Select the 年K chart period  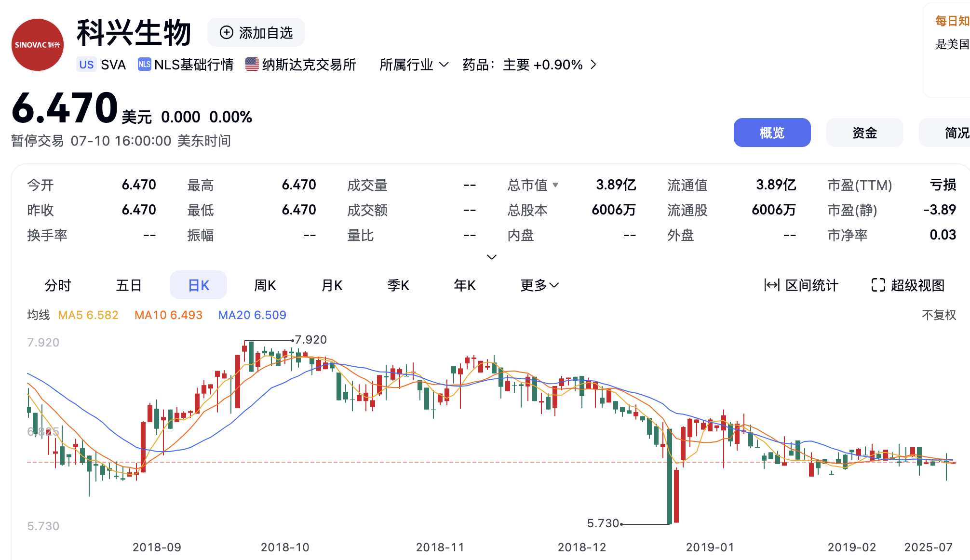465,285
